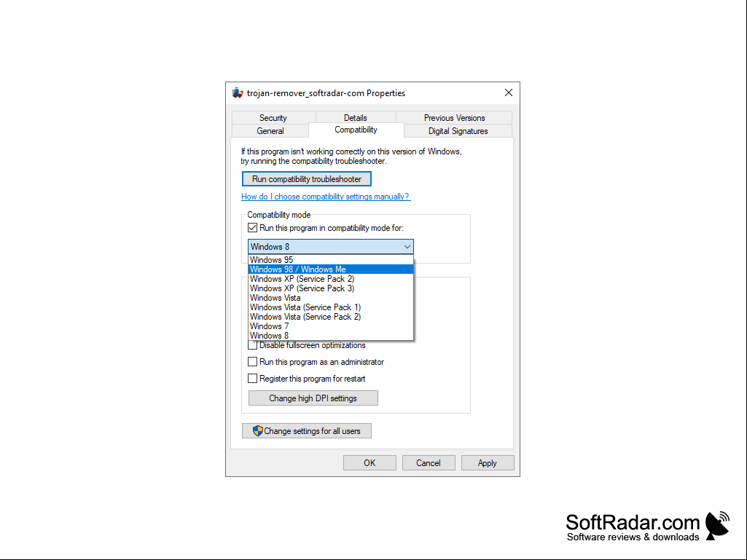This screenshot has height=560, width=747.
Task: Open the Details tab
Action: pos(356,118)
